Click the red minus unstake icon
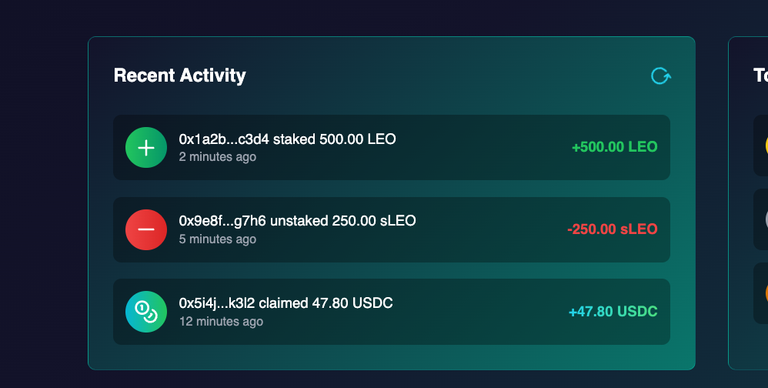The height and width of the screenshot is (388, 768). click(146, 230)
